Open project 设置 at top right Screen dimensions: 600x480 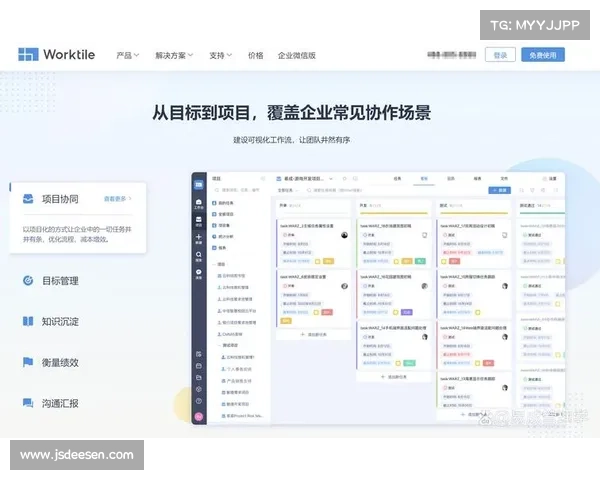549,179
